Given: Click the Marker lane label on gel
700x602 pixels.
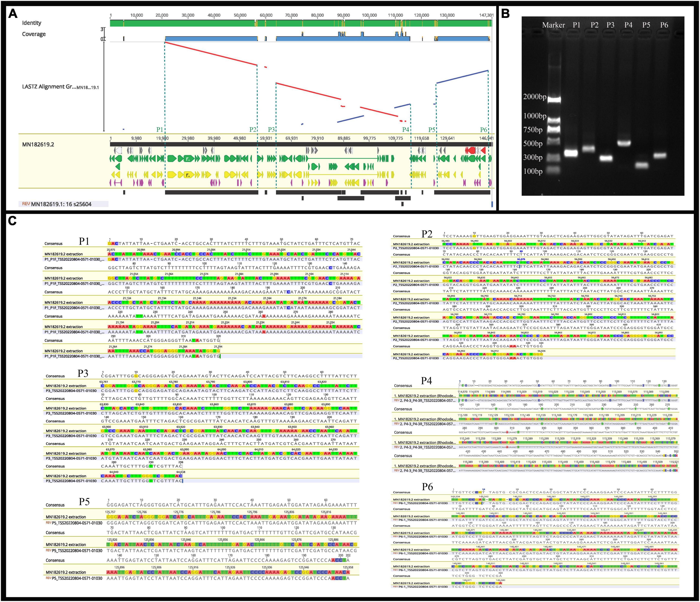Looking at the screenshot, I should 553,25.
